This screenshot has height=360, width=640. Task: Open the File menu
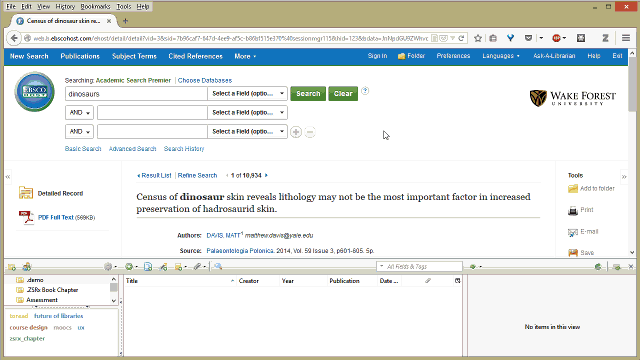pos(11,7)
